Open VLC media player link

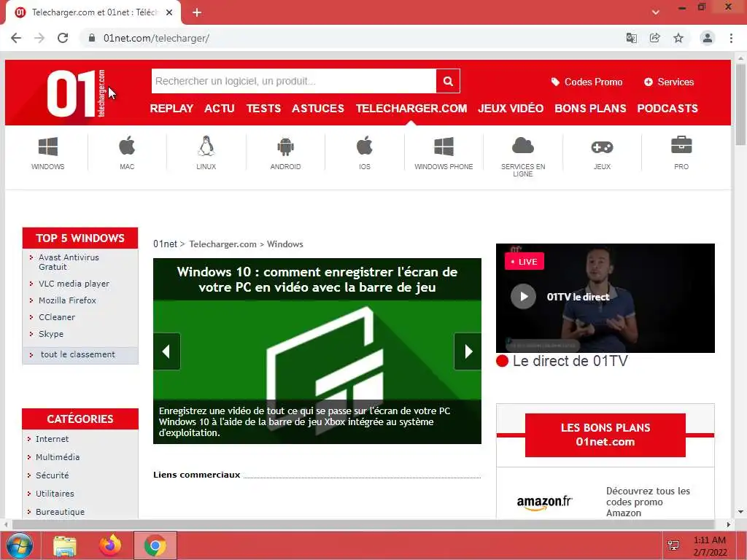point(74,284)
